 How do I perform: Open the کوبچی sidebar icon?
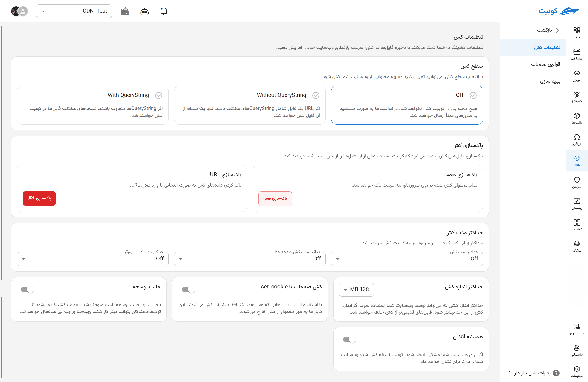tap(577, 75)
